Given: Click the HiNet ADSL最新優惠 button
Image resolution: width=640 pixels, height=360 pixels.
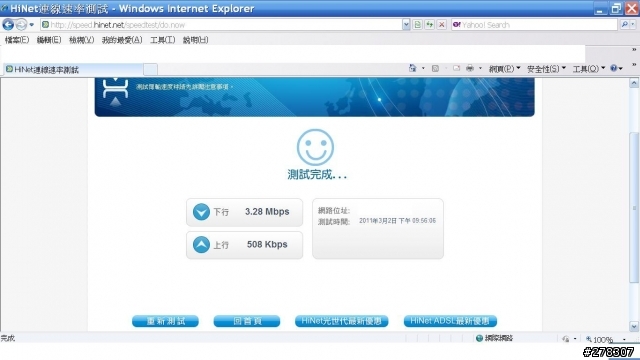Looking at the screenshot, I should pos(450,321).
